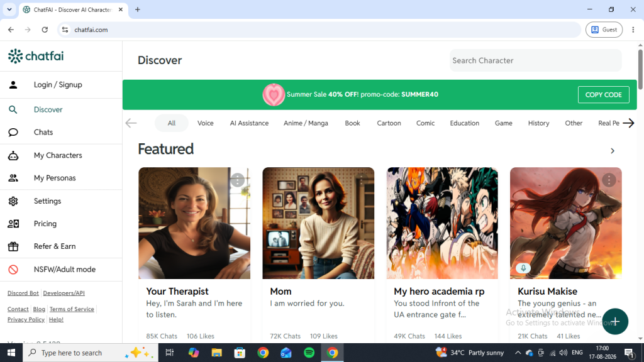The height and width of the screenshot is (362, 644).
Task: Expand Featured section with chevron
Action: tap(613, 151)
